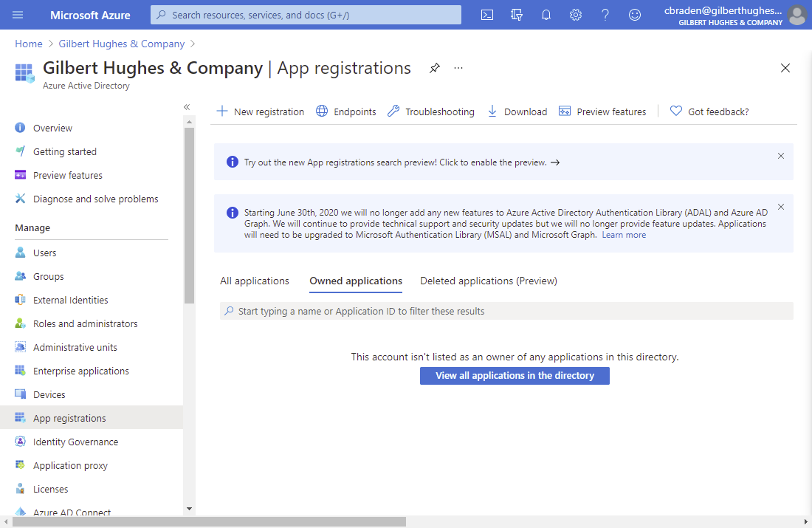This screenshot has width=812, height=528.
Task: Click sidebar scrollbar down arrow
Action: tap(189, 509)
